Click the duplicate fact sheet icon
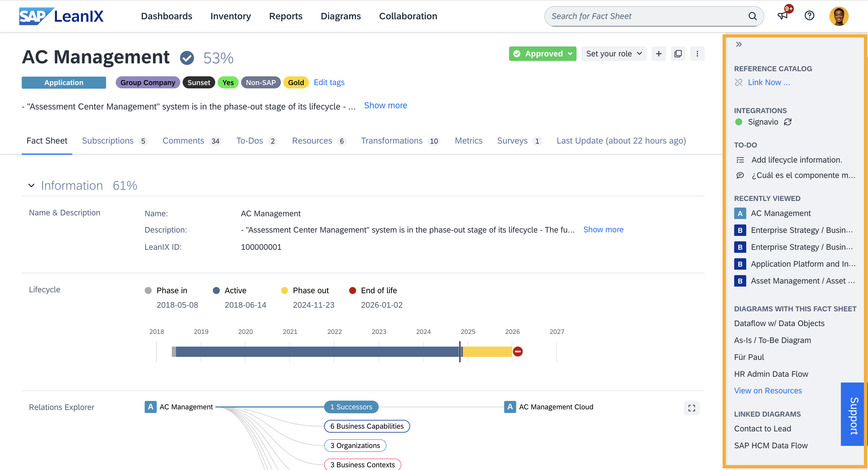Image resolution: width=868 pixels, height=470 pixels. [x=678, y=53]
